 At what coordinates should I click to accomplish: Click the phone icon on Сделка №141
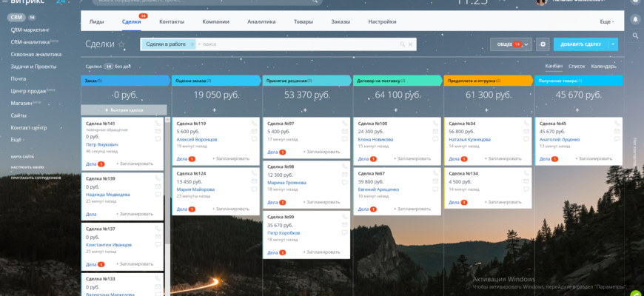(158, 123)
